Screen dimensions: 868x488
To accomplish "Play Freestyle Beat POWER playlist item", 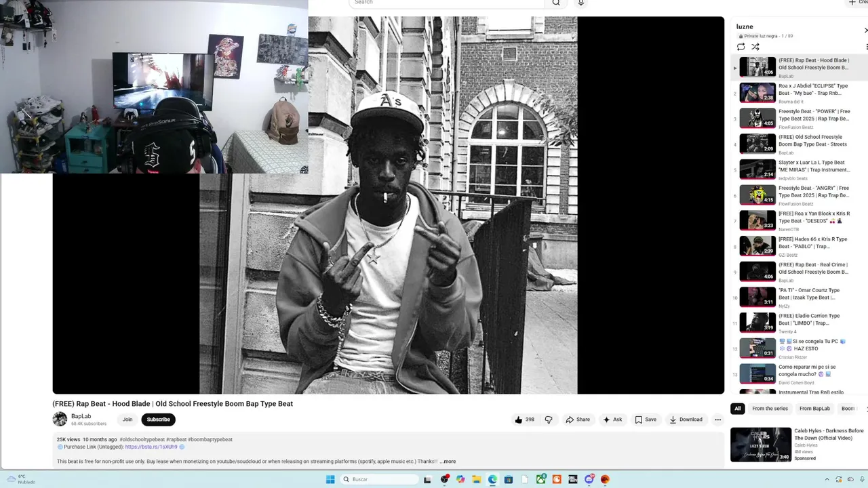I will 799,119.
